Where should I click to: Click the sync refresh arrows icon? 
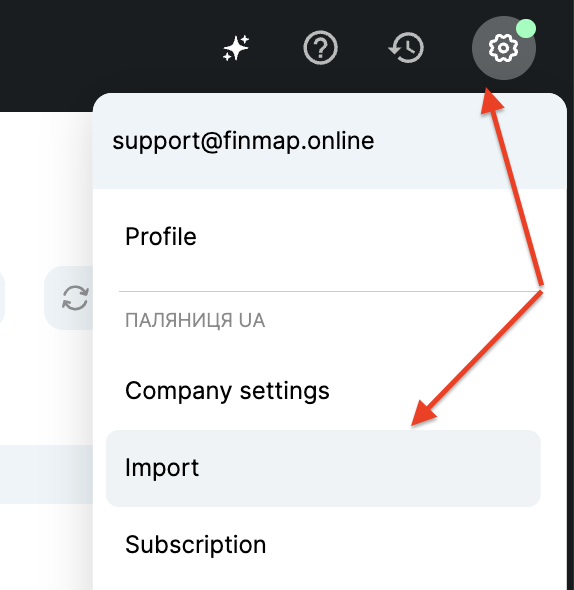point(75,298)
